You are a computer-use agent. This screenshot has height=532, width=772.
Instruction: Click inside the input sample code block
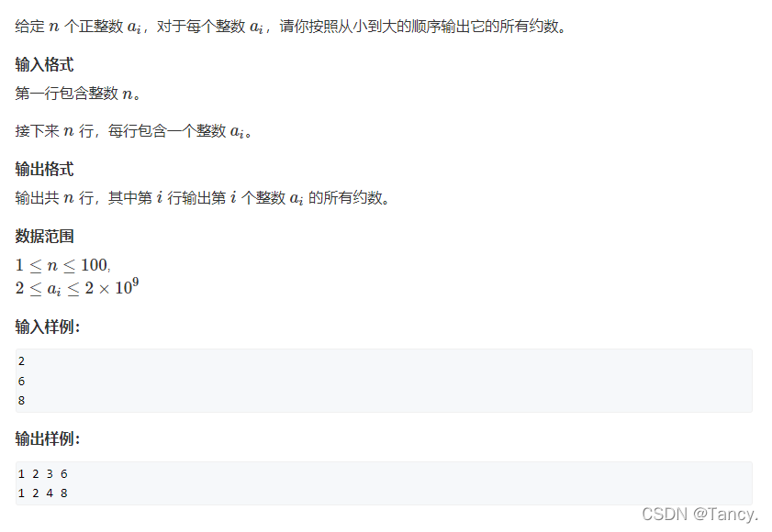384,381
